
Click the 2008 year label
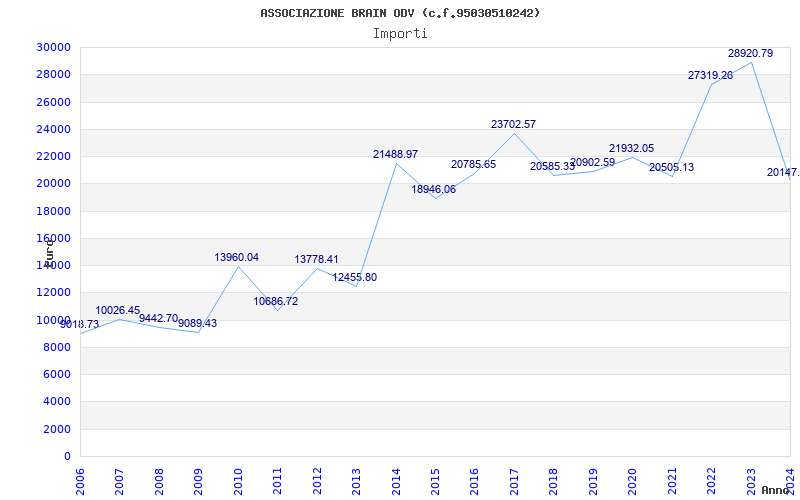click(x=159, y=480)
